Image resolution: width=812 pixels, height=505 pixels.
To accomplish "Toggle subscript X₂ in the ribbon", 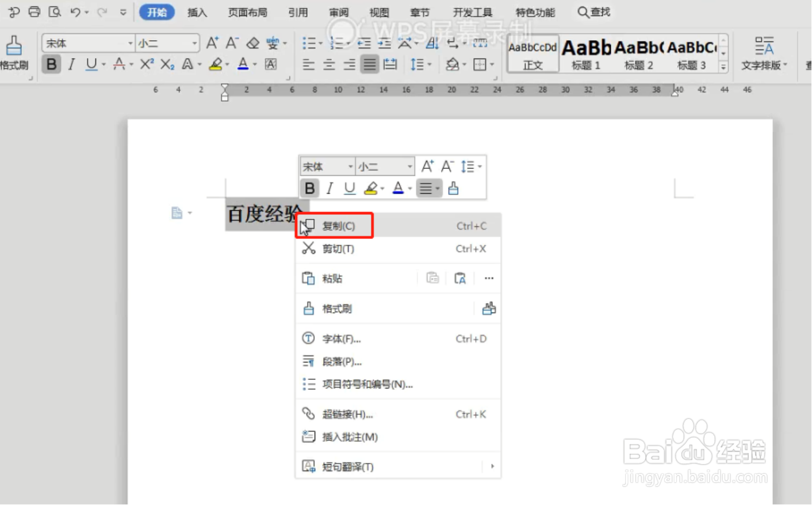I will tap(167, 64).
